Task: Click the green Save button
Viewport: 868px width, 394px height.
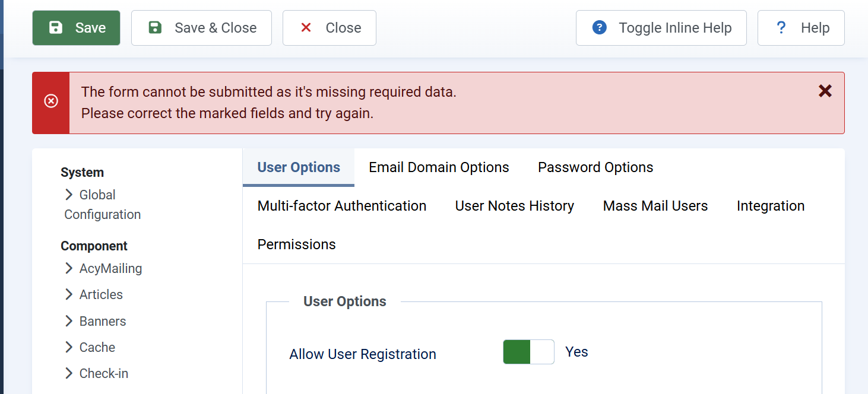Action: (76, 28)
